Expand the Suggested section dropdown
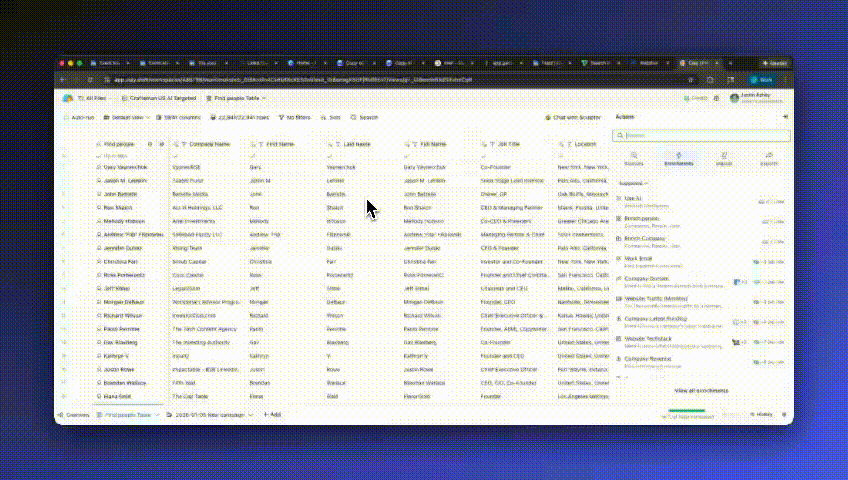Viewport: 848px width, 480px height. (633, 183)
